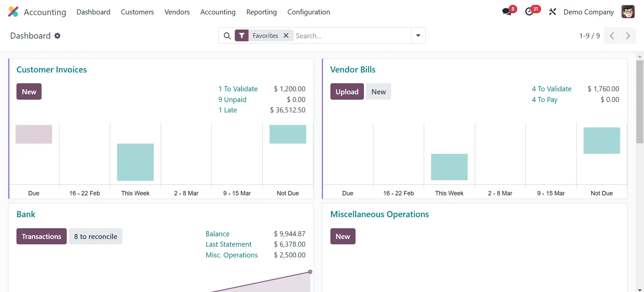Open the Vendors menu
This screenshot has width=644, height=292.
pyautogui.click(x=177, y=12)
